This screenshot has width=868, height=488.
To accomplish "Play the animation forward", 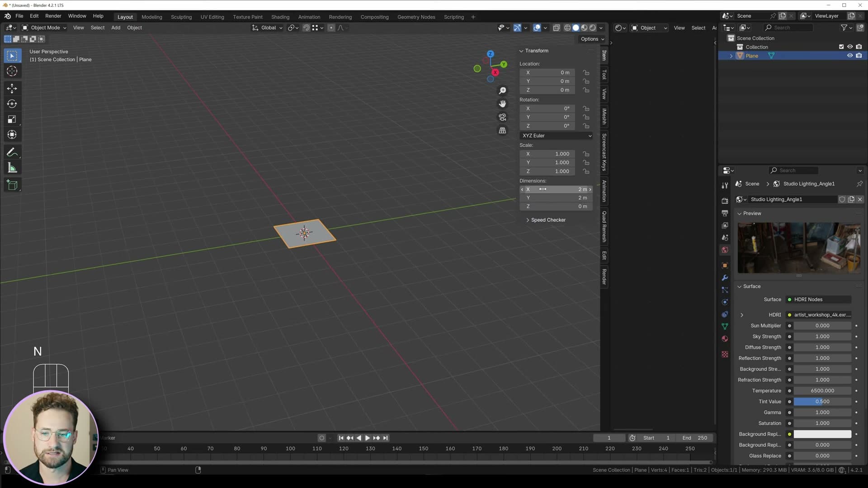I will (367, 438).
